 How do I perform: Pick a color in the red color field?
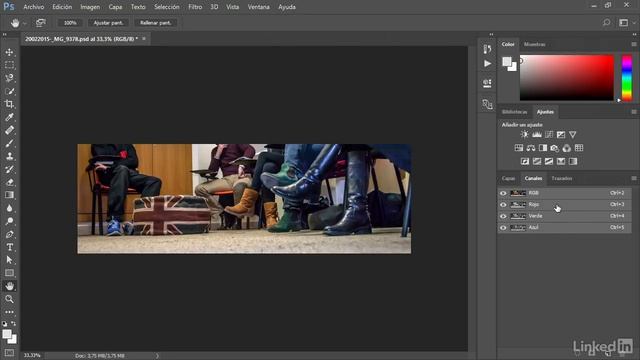point(567,78)
